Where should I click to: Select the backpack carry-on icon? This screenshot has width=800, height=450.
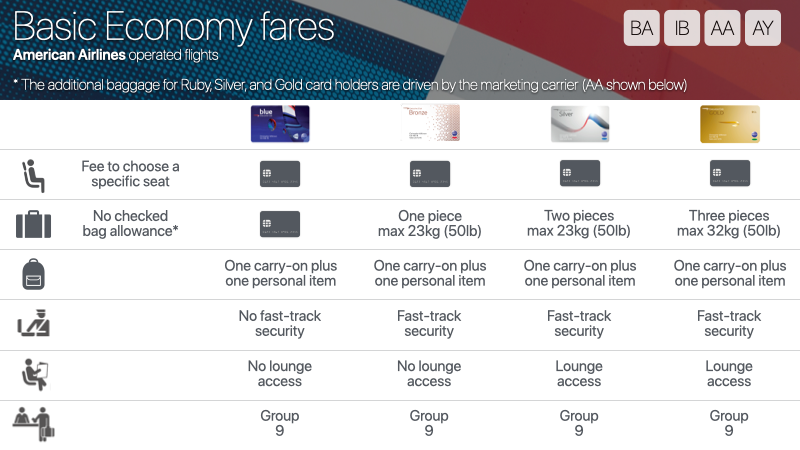click(x=34, y=274)
